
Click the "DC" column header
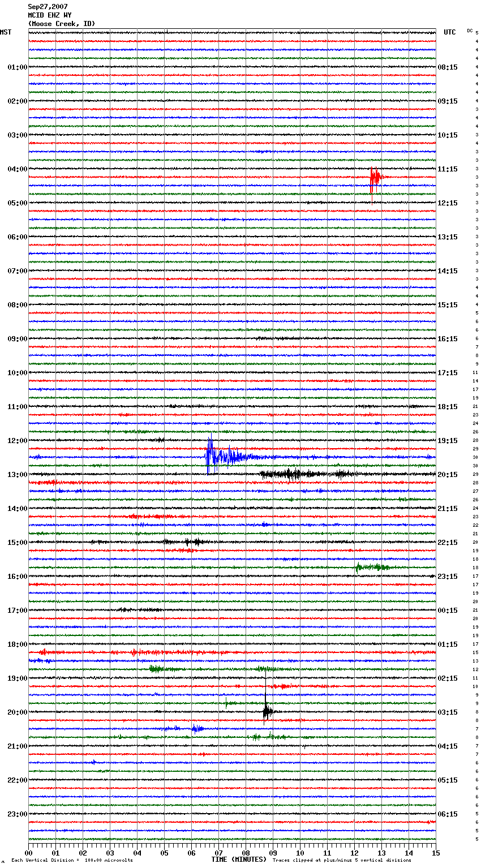470,31
